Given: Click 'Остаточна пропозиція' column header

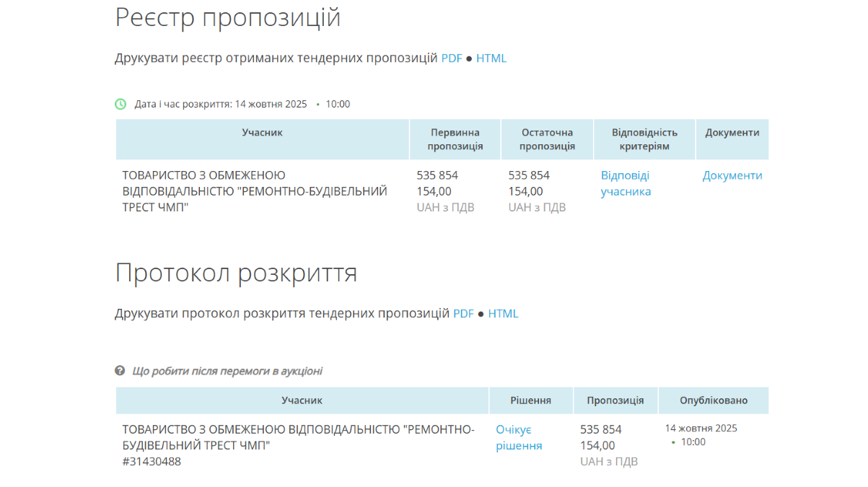Looking at the screenshot, I should (547, 139).
